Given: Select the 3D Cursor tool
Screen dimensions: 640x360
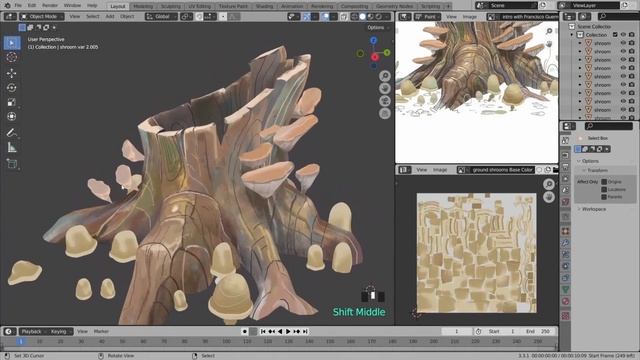Looking at the screenshot, I should (x=12, y=57).
